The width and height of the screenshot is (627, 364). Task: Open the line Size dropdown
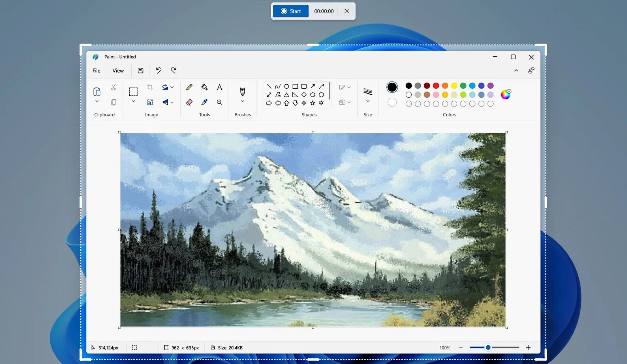[x=367, y=101]
